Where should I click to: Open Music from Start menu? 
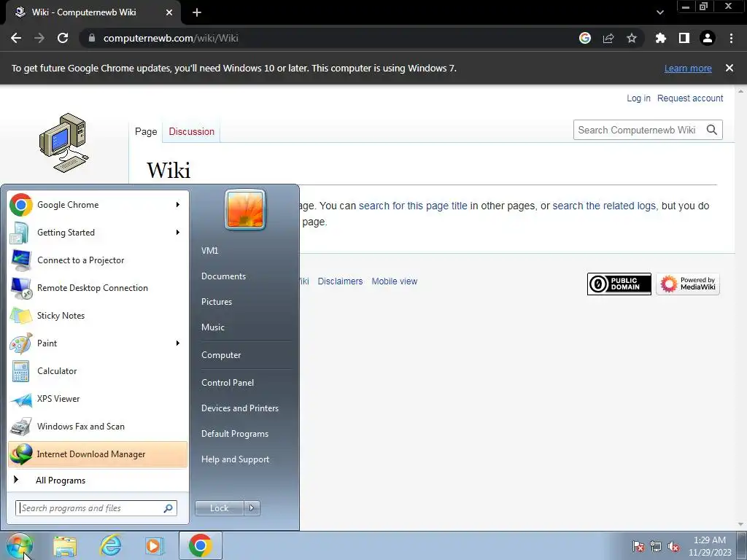[212, 327]
